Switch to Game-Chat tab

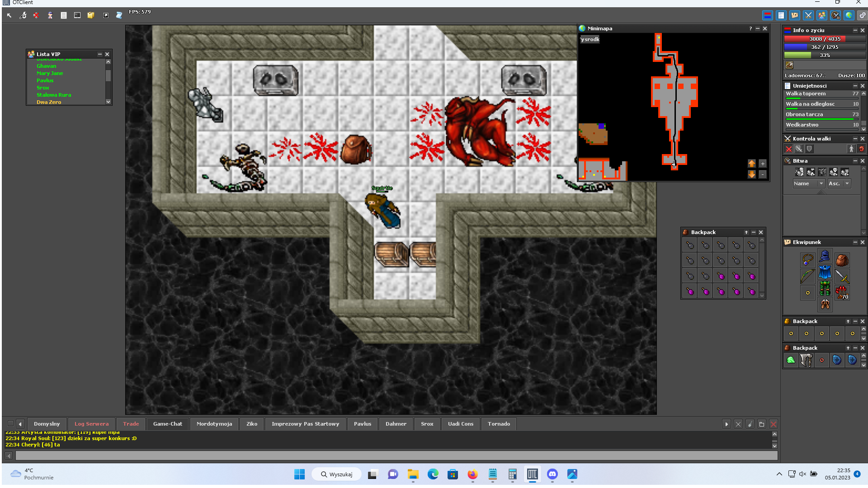(168, 424)
